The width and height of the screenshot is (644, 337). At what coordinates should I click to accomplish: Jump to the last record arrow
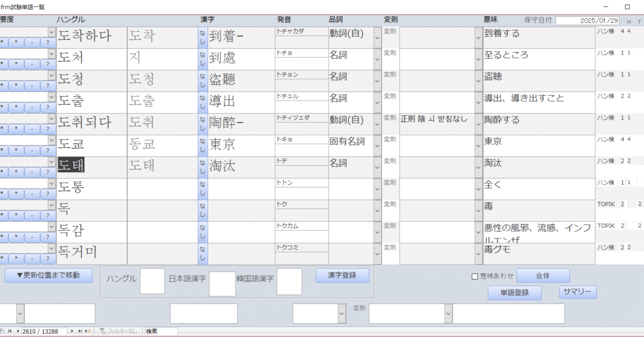(x=80, y=331)
